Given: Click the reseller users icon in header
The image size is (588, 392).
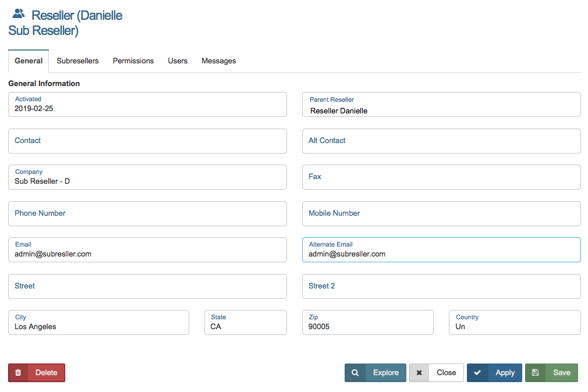Looking at the screenshot, I should 19,14.
